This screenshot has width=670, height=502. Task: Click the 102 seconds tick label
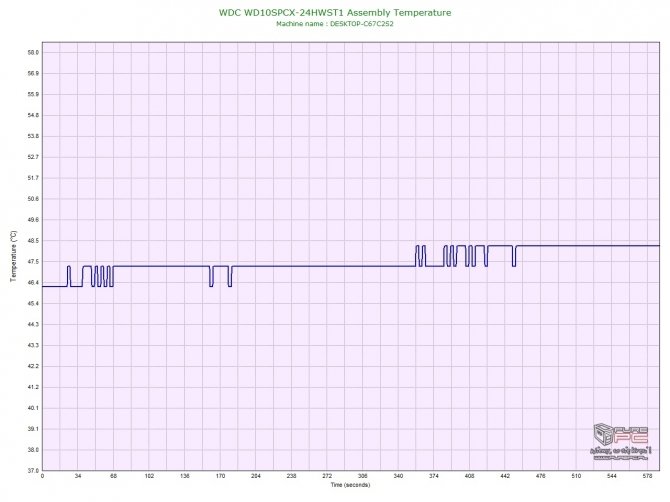coord(149,476)
